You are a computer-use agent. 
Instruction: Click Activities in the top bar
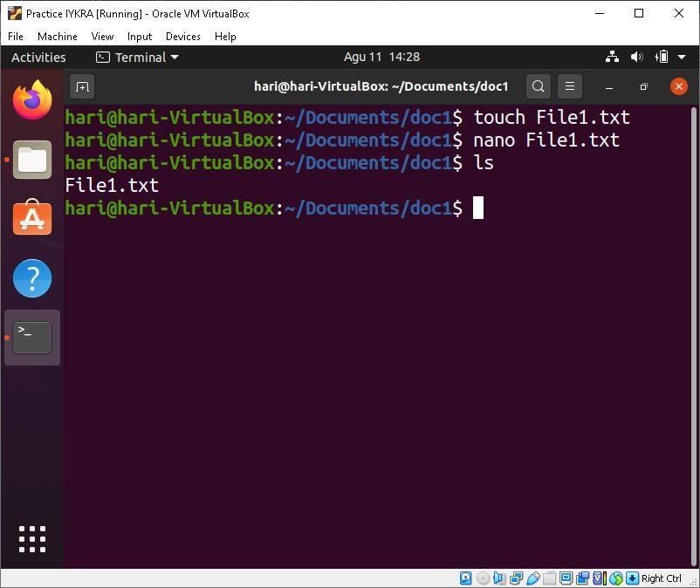pyautogui.click(x=38, y=57)
